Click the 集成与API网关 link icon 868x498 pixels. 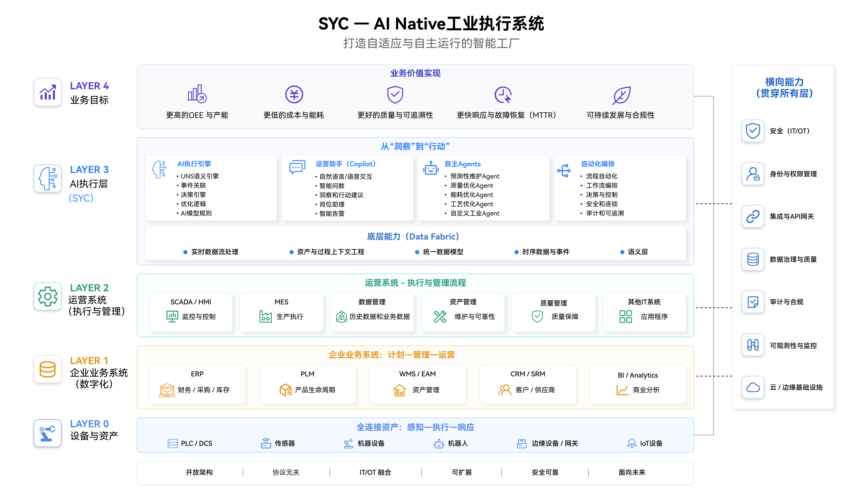click(x=753, y=216)
